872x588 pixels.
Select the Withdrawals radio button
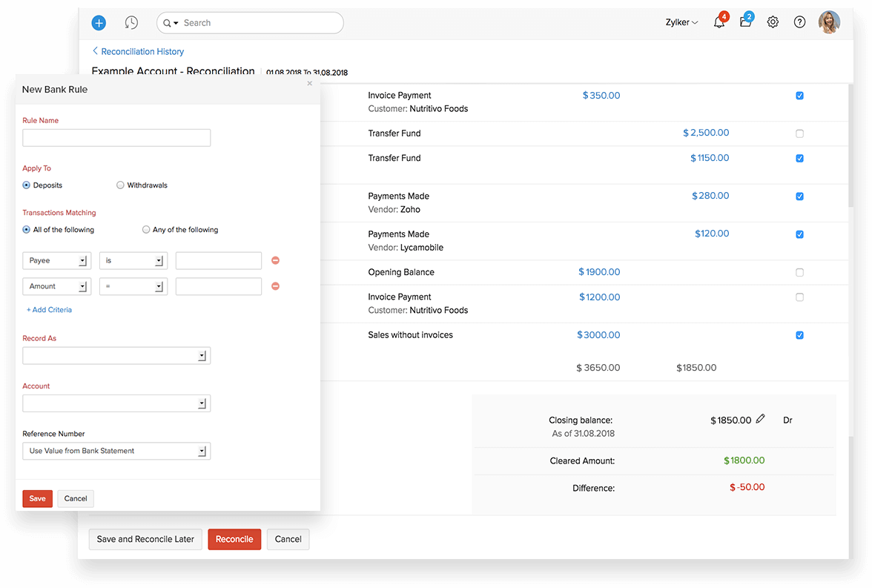point(119,185)
